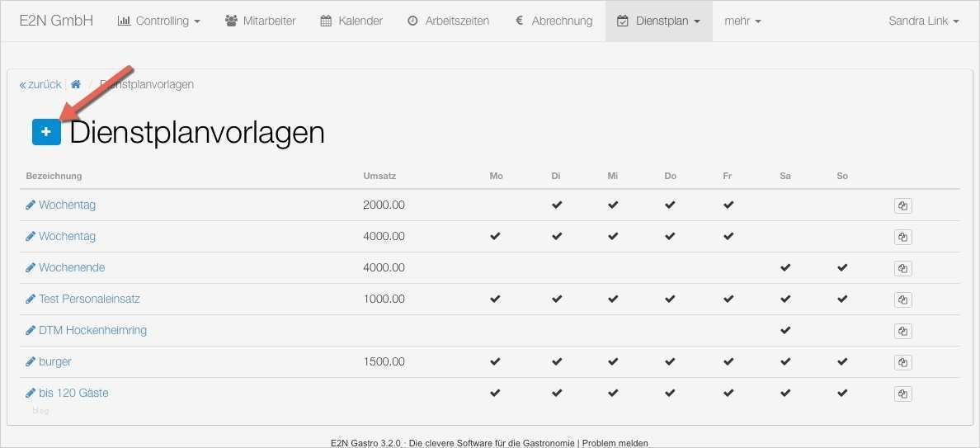This screenshot has height=448, width=980.
Task: Click copy icon for DTM Hockenheimring row
Action: point(902,331)
